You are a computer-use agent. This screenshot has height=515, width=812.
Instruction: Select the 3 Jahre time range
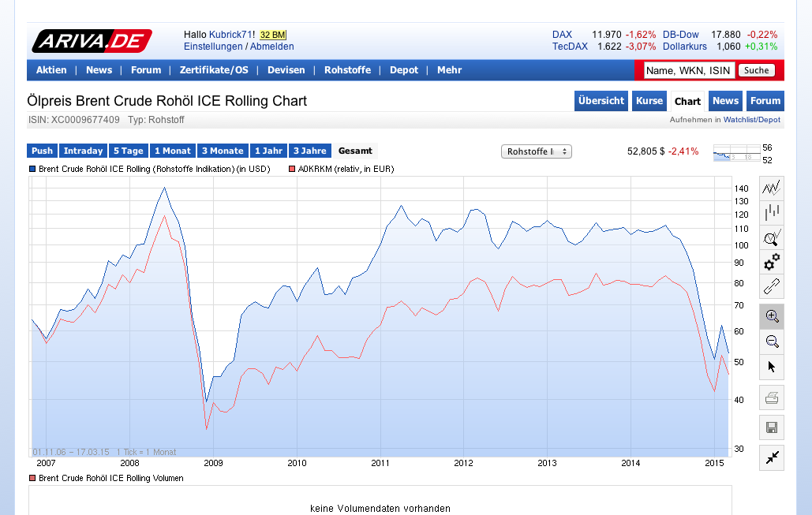(309, 151)
